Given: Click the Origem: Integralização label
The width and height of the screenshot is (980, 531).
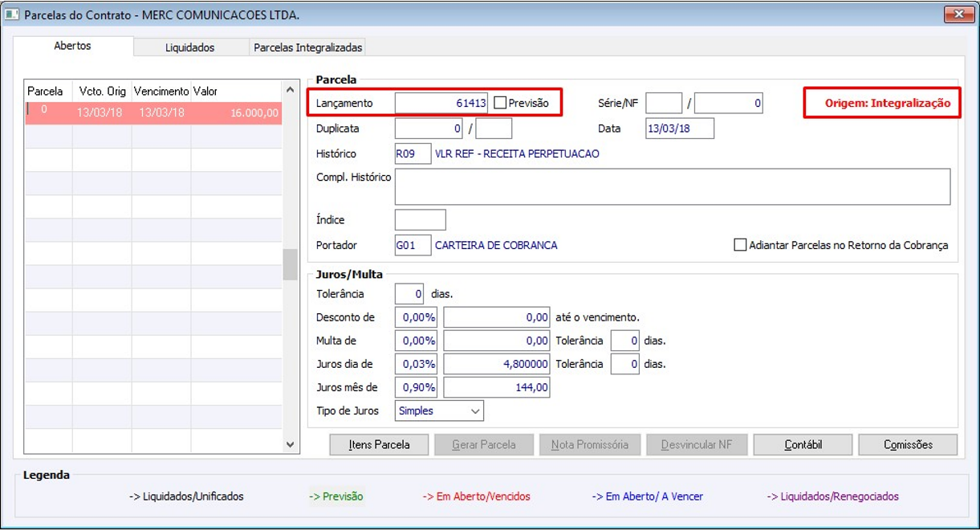Looking at the screenshot, I should point(887,103).
